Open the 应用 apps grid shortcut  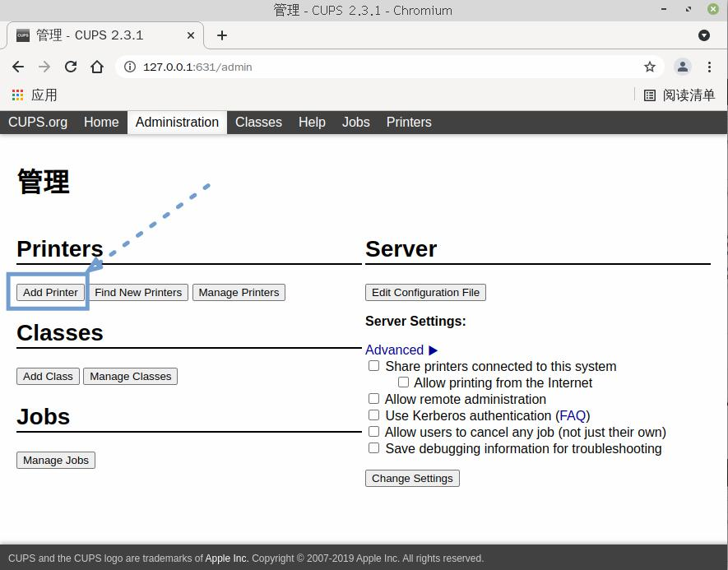(35, 95)
